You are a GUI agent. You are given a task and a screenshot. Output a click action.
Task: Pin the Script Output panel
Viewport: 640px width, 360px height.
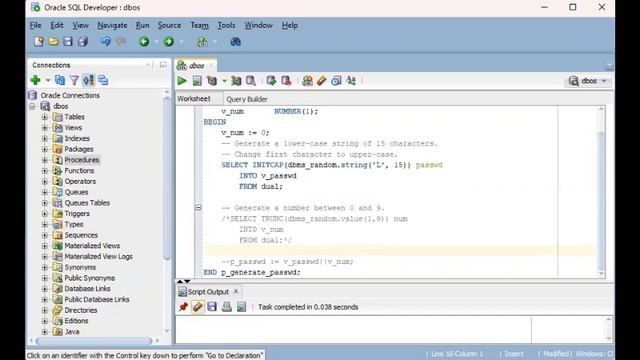[x=183, y=307]
